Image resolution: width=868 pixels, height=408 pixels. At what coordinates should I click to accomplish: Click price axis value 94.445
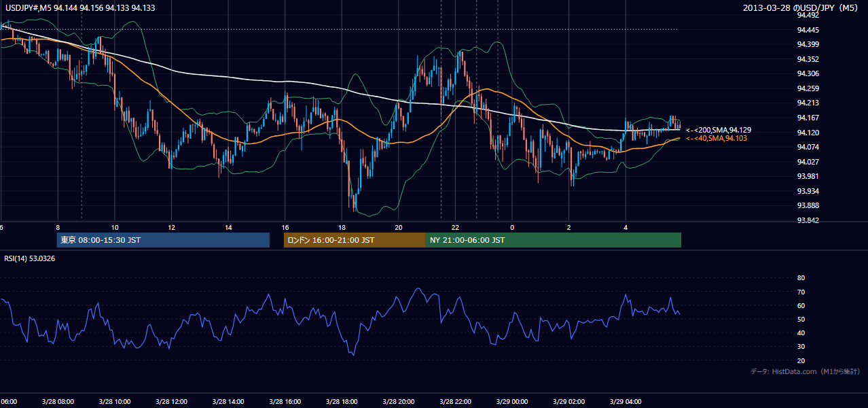[x=808, y=30]
